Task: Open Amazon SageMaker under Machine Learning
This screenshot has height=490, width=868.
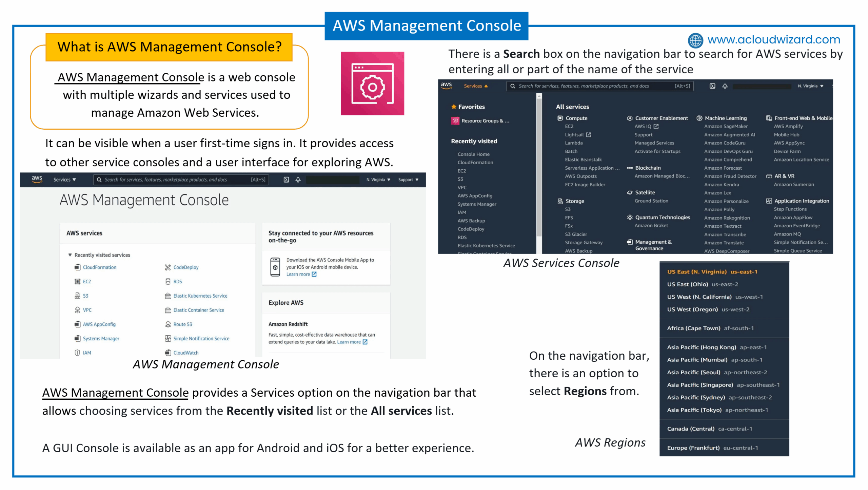Action: click(x=726, y=126)
